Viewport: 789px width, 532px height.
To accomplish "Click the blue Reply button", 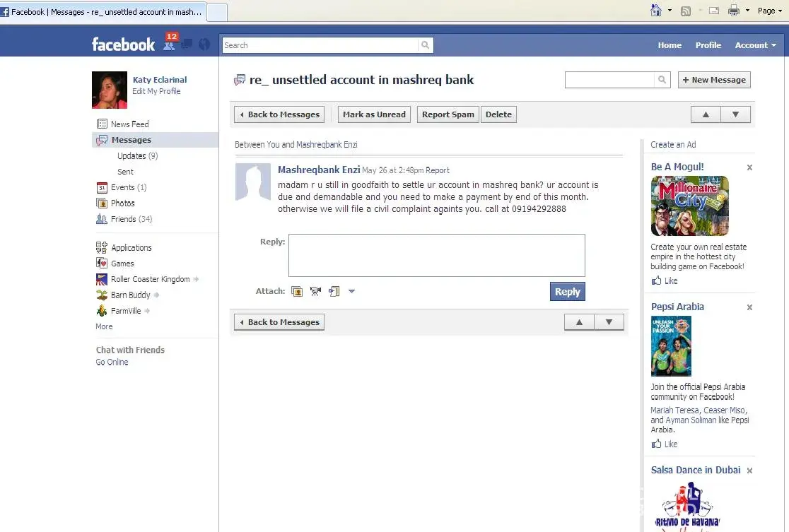I will tap(567, 292).
